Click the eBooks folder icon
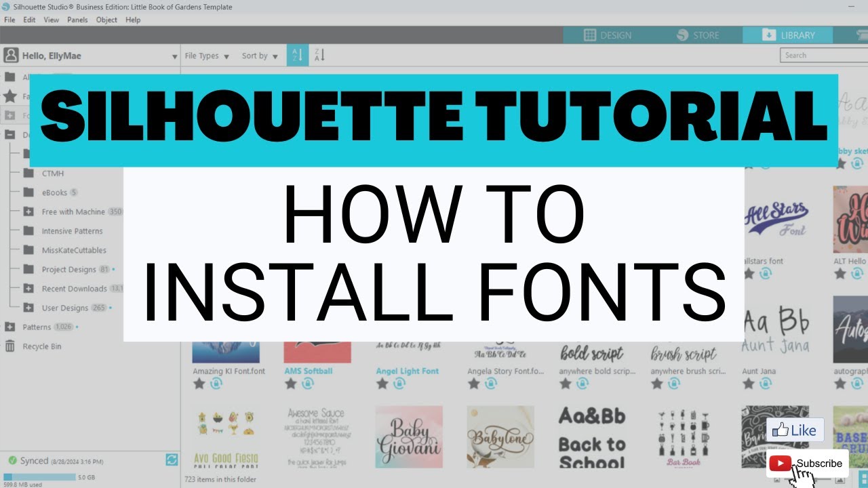 tap(28, 192)
